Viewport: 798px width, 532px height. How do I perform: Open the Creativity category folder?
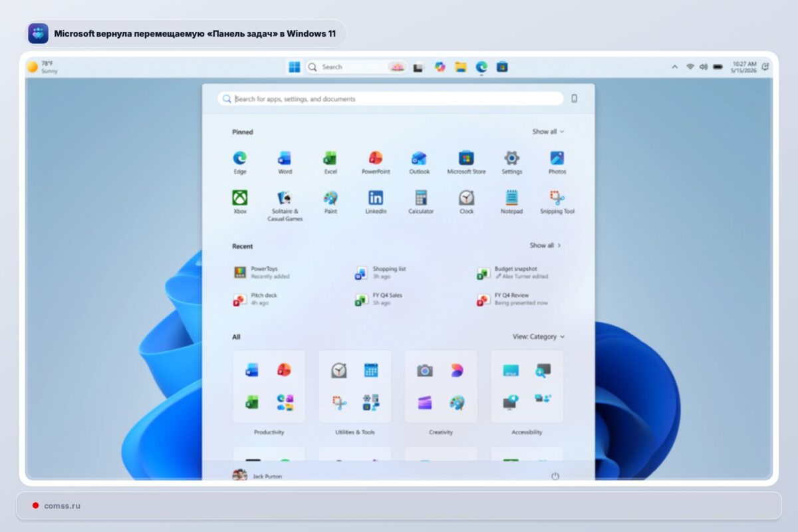(440, 386)
